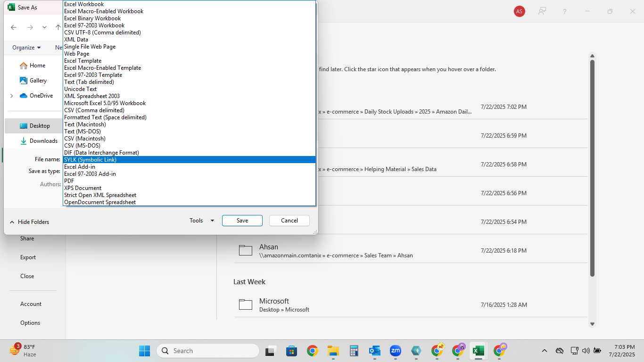Click Close in Excel backstage menu

click(x=27, y=276)
